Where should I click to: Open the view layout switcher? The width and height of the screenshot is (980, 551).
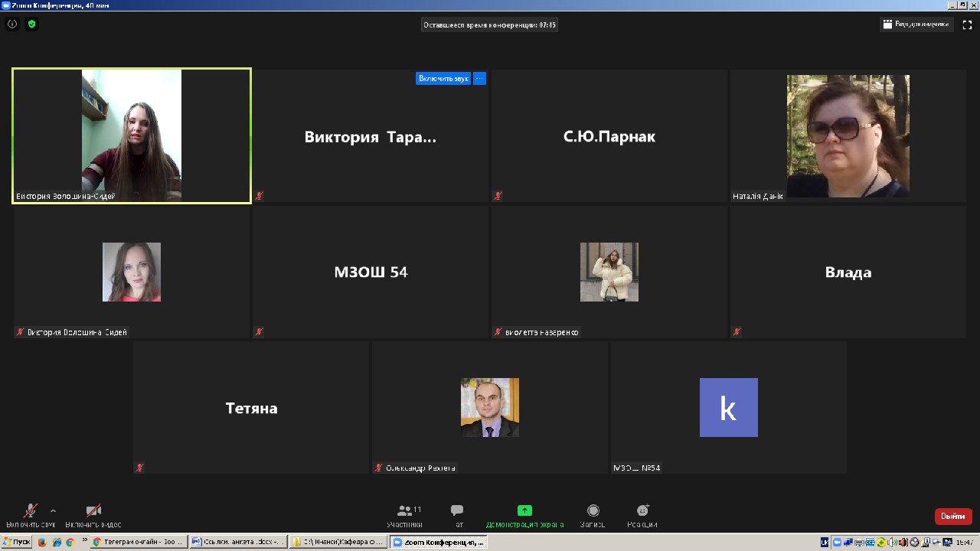coord(915,24)
